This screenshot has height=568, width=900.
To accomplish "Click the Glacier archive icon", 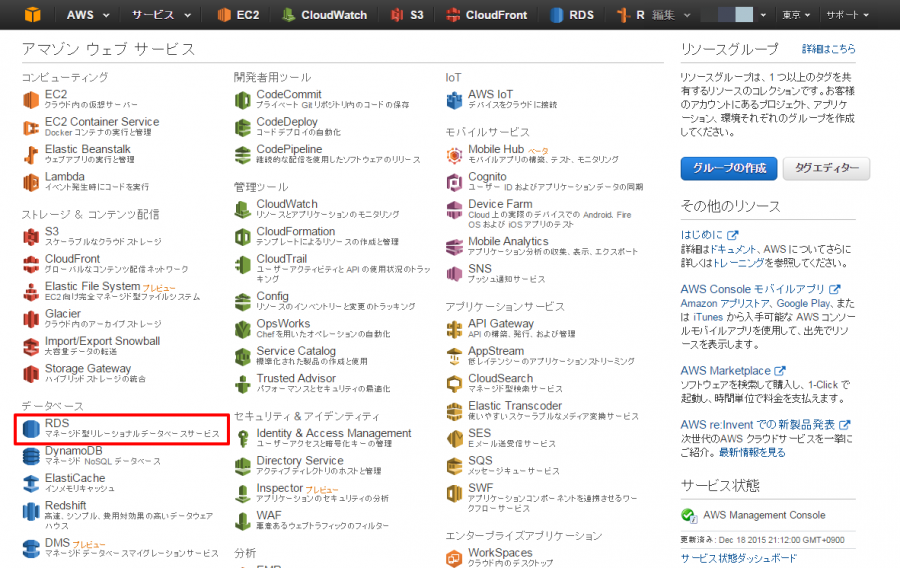I will (31, 319).
